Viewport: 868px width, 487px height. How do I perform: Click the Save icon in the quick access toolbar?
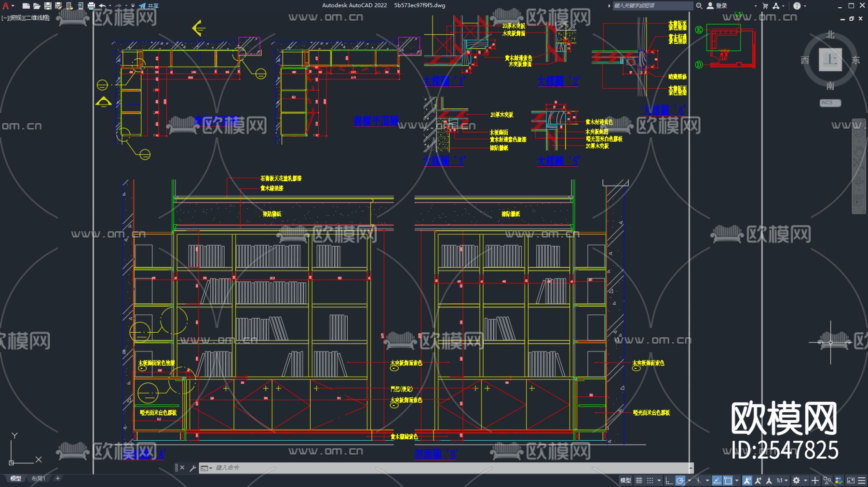[x=48, y=6]
